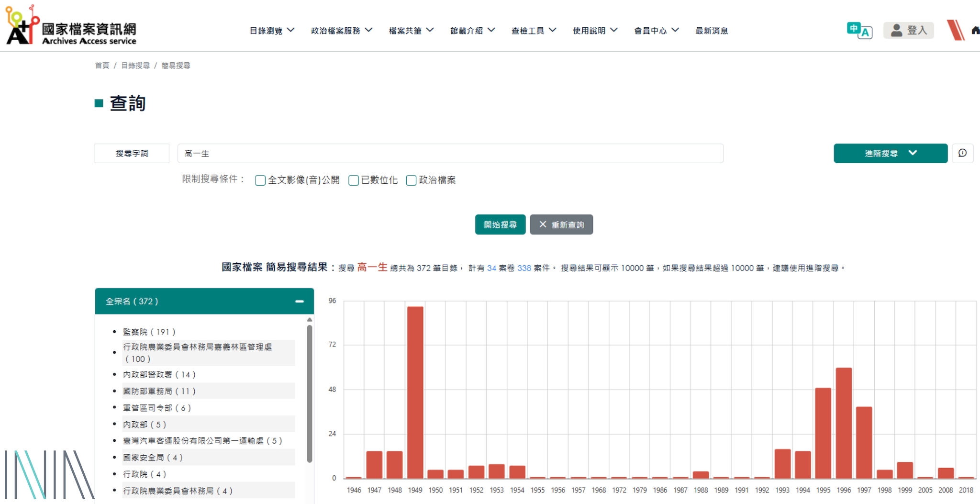Image resolution: width=980 pixels, height=504 pixels.
Task: Click 開始搜尋 to start search
Action: pyautogui.click(x=500, y=224)
